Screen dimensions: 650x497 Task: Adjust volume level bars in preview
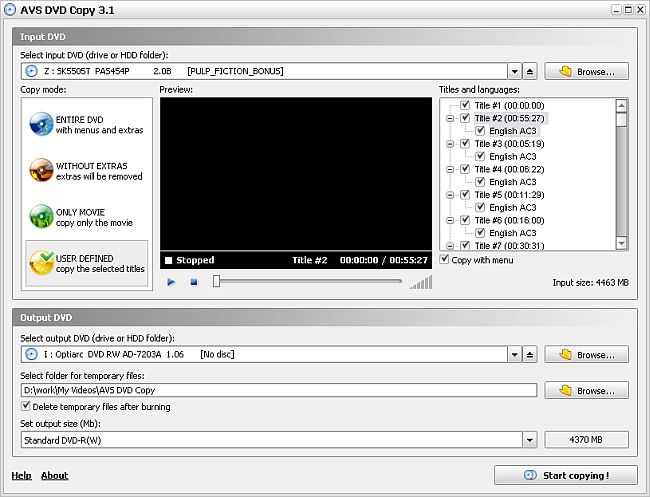(x=421, y=282)
